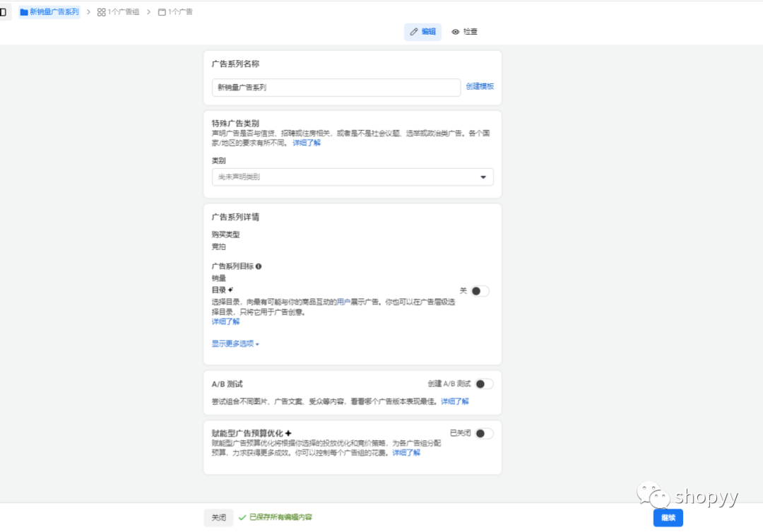Click the 详细了解 link under 特殊广告类别
The height and width of the screenshot is (532, 763).
pyautogui.click(x=307, y=142)
